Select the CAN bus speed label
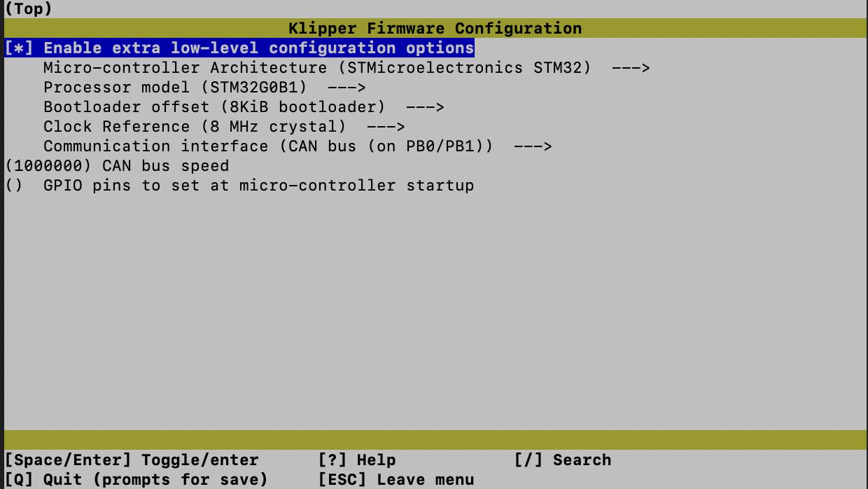868x489 pixels. click(x=166, y=166)
